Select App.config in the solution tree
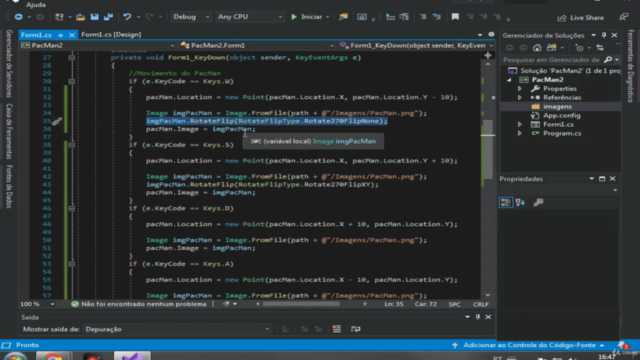The width and height of the screenshot is (640, 360). tap(561, 116)
